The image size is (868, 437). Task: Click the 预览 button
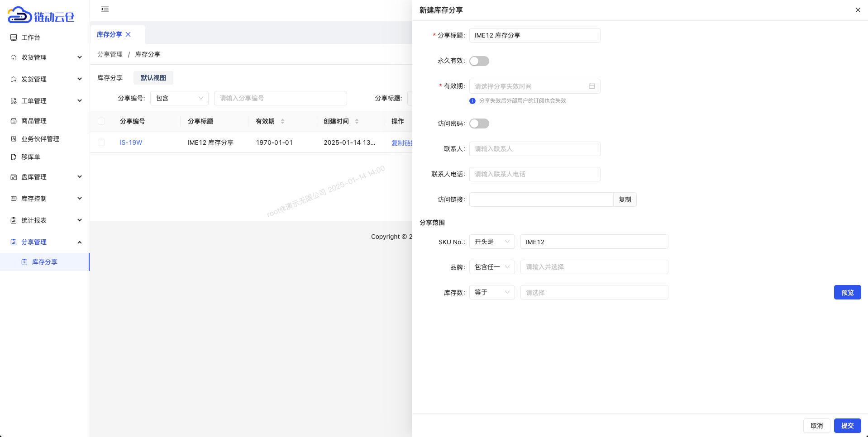click(x=847, y=292)
